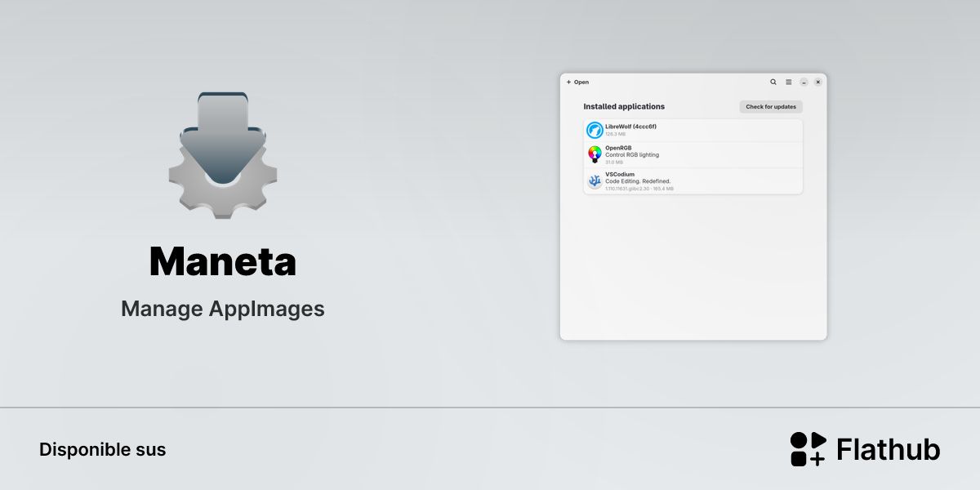Viewport: 980px width, 490px height.
Task: Click Code Editing. Redefined. description
Action: tap(638, 181)
